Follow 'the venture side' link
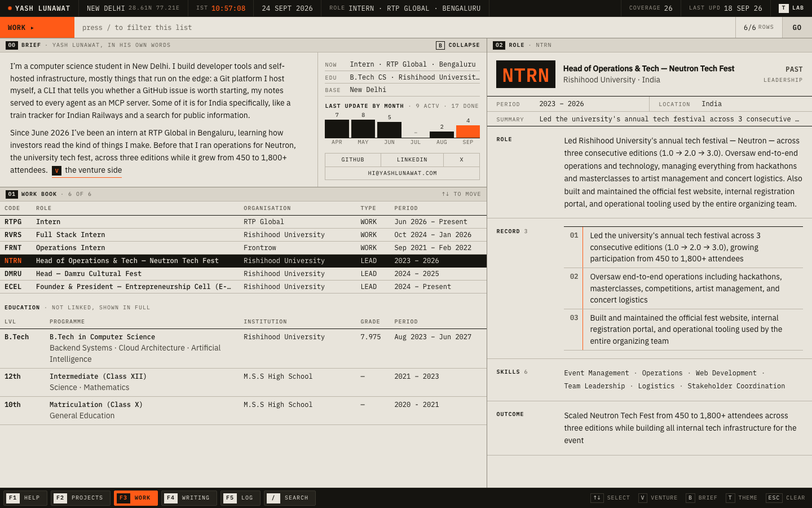 click(x=87, y=170)
